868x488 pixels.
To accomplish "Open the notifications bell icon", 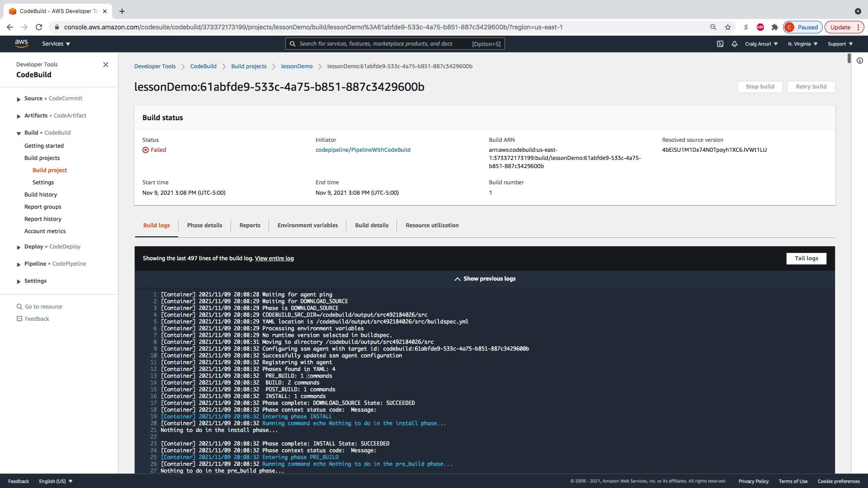I will [735, 44].
